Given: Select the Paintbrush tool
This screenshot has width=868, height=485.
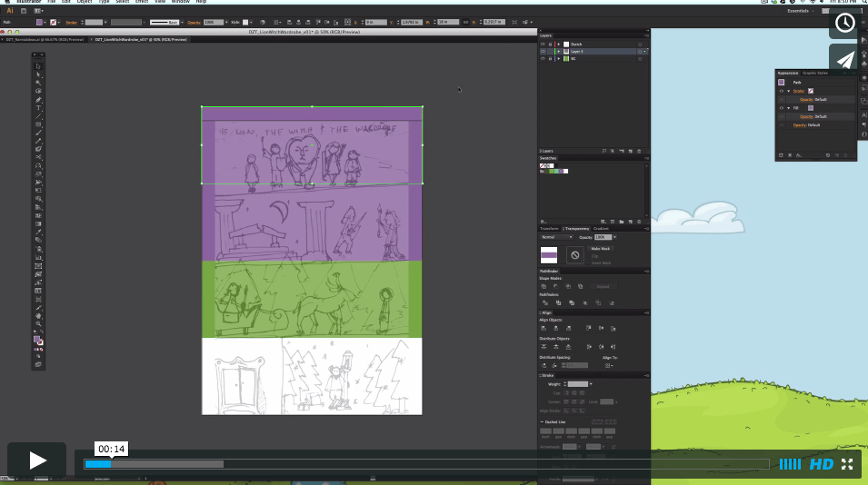Looking at the screenshot, I should coord(38,133).
